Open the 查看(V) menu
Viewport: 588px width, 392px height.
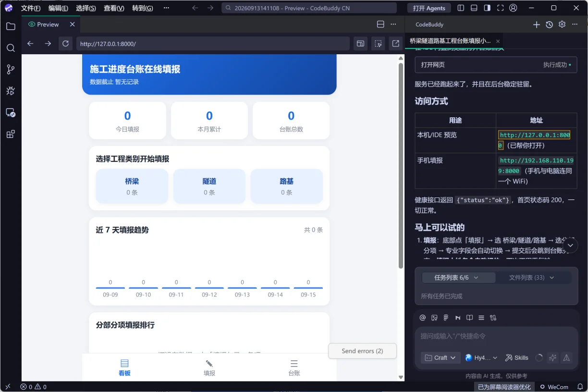click(x=114, y=8)
